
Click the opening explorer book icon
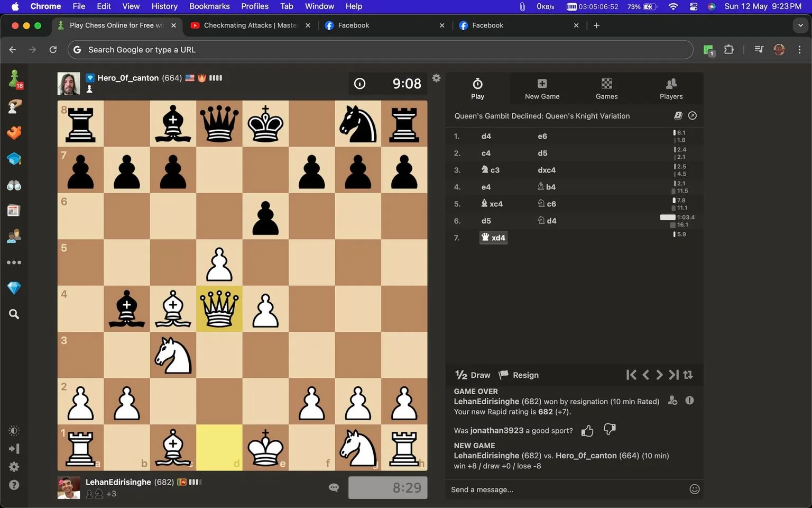pyautogui.click(x=678, y=115)
